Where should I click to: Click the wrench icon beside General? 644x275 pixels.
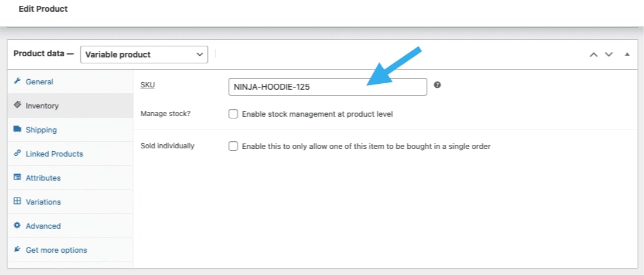point(17,81)
